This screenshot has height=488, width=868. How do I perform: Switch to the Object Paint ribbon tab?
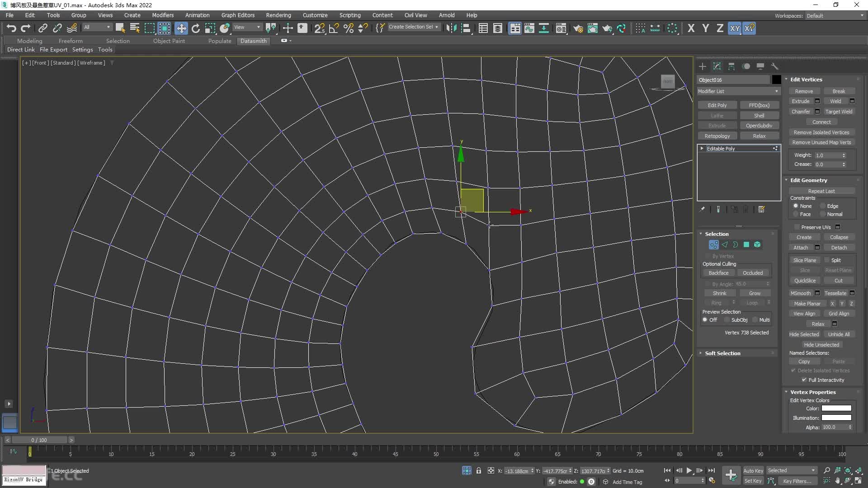click(x=169, y=41)
